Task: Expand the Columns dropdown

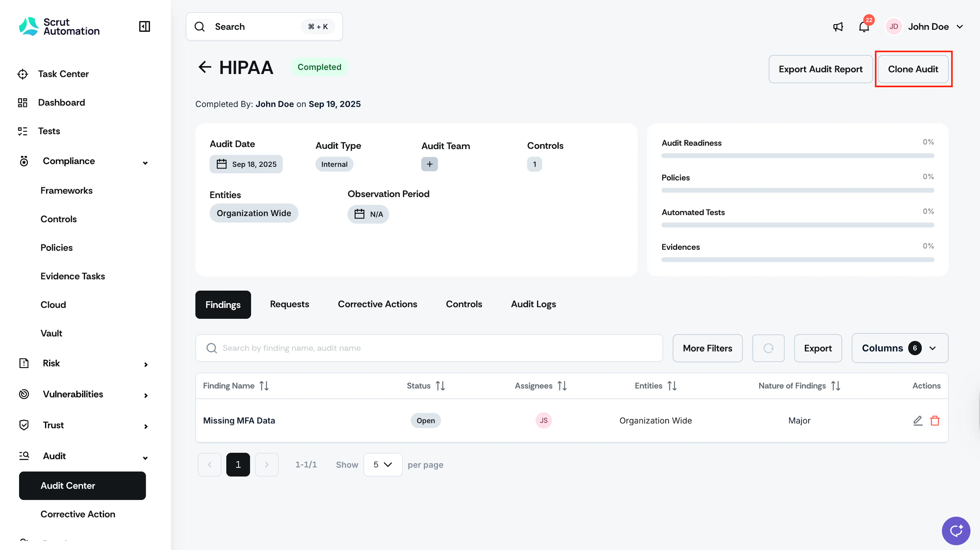Action: [x=900, y=348]
